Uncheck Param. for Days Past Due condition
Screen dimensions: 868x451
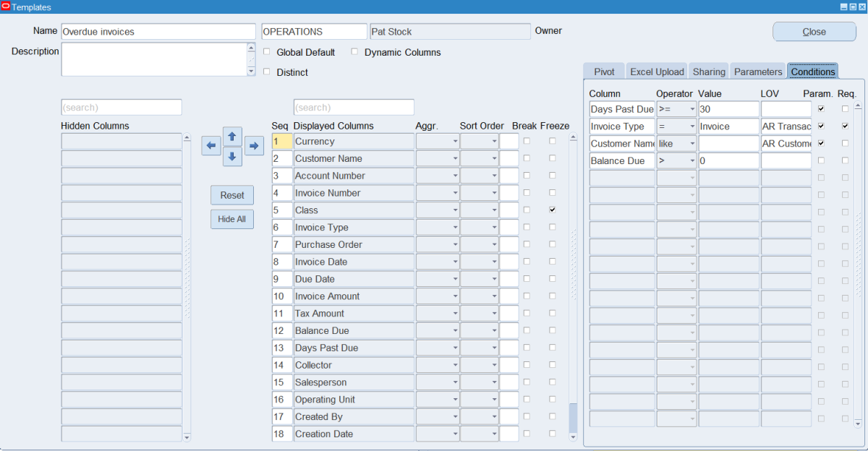[x=821, y=108]
